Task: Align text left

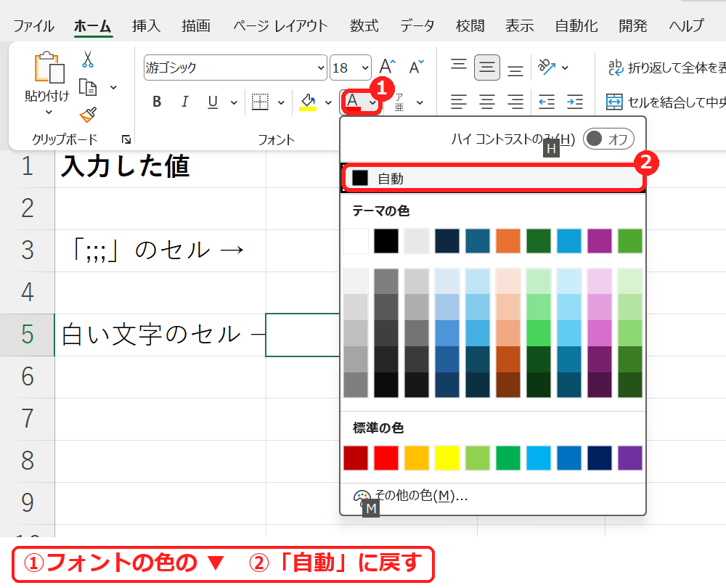Action: tap(458, 102)
